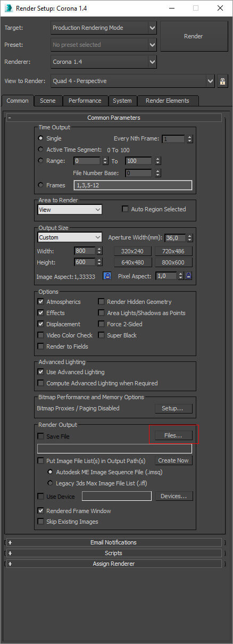Click the Aperture Width spinner arrows
Image resolution: width=233 pixels, height=644 pixels.
190,238
